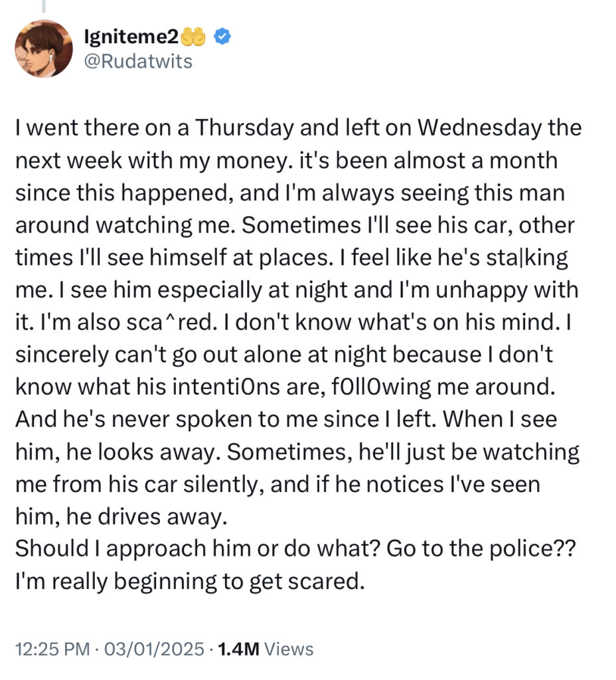Click the text 'sca^red' in the tweet

pos(169,322)
